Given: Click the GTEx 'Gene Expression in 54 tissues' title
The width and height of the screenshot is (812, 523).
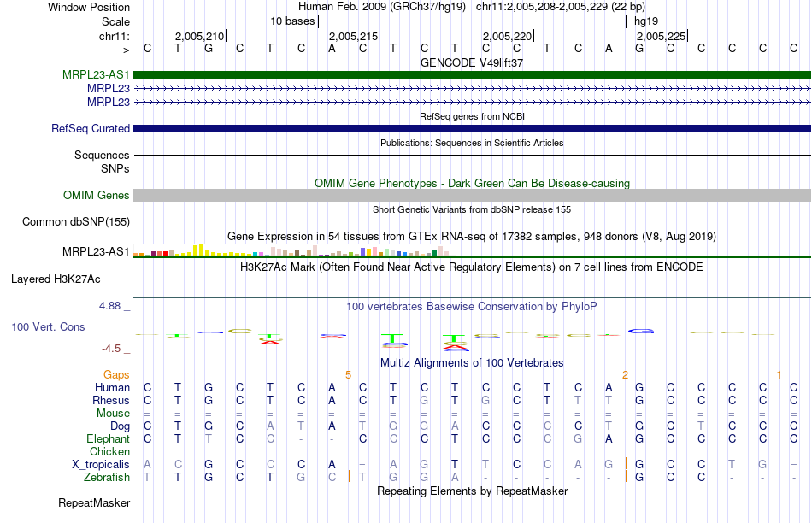Looking at the screenshot, I should click(x=472, y=237).
